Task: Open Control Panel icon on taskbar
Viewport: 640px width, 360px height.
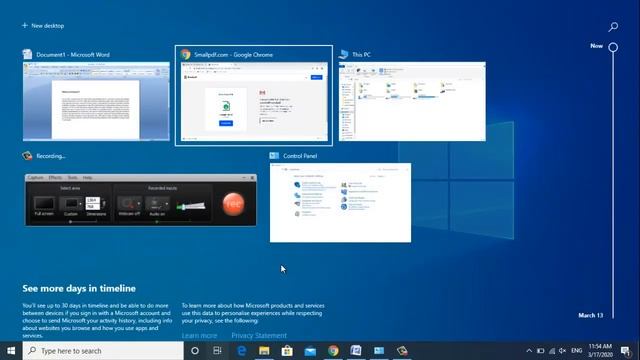Action: coord(379,351)
